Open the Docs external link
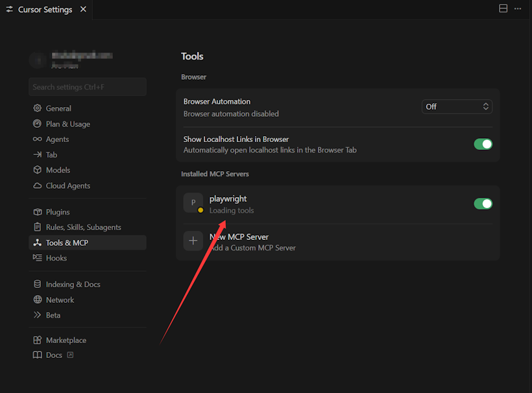The height and width of the screenshot is (393, 532). coord(54,355)
